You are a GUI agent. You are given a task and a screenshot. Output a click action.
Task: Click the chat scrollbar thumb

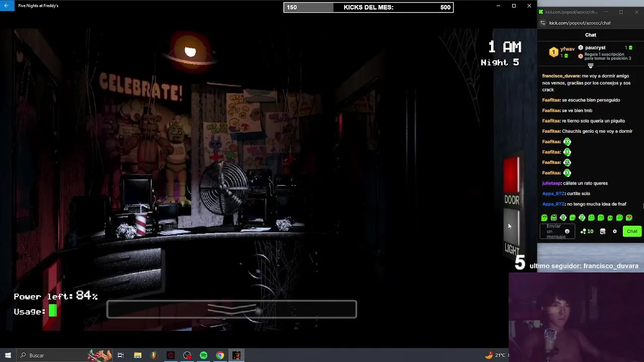click(642, 206)
